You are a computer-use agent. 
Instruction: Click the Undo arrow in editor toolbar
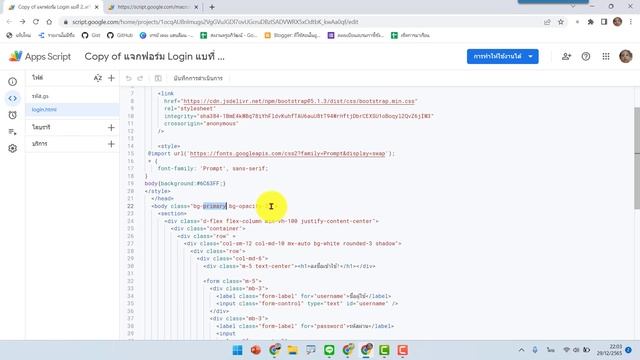click(129, 78)
